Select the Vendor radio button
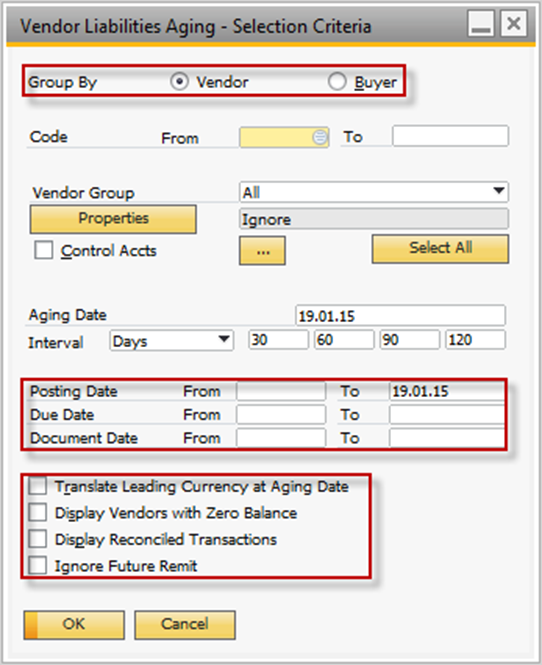This screenshot has width=542, height=665. [179, 81]
